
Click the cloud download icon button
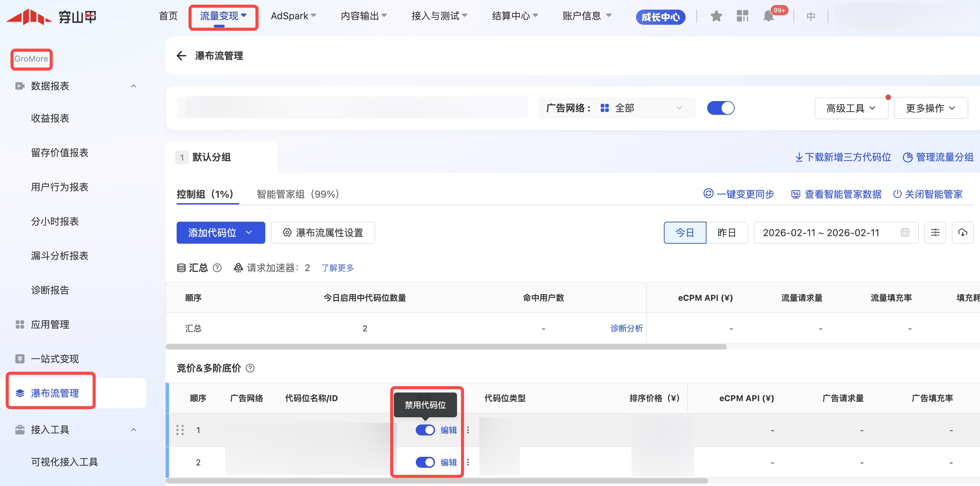962,233
